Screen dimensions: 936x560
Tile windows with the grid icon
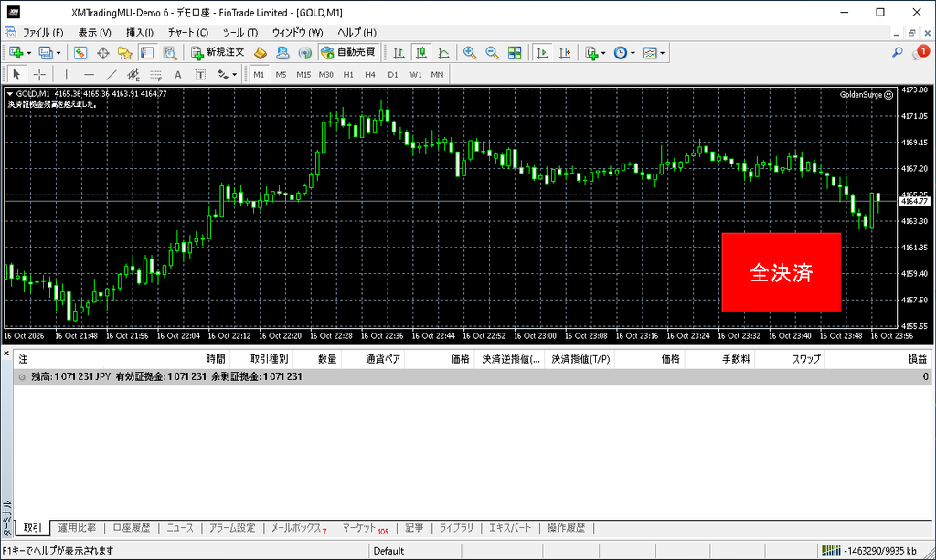coord(515,53)
